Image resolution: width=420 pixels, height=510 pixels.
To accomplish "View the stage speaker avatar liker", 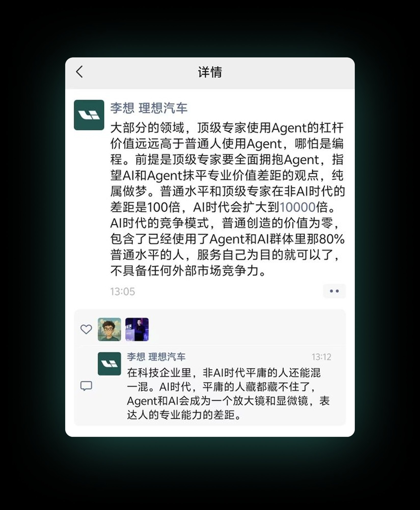I will coord(137,329).
